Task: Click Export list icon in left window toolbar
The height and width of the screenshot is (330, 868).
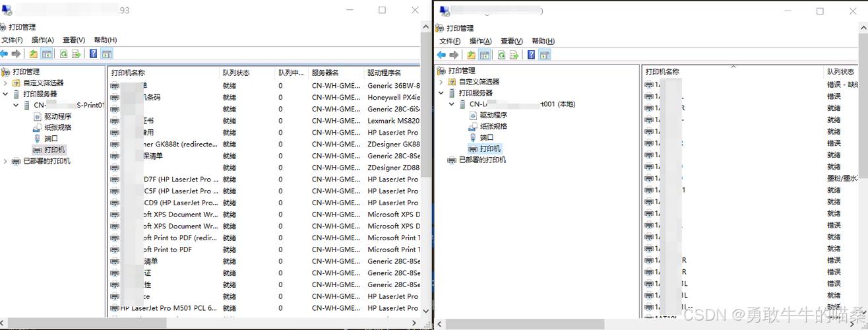Action: [76, 54]
